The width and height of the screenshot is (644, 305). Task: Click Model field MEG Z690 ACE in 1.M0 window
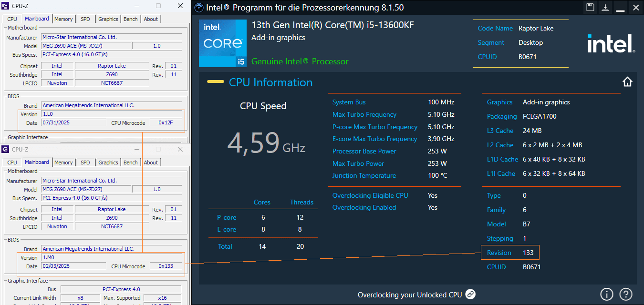click(x=85, y=189)
